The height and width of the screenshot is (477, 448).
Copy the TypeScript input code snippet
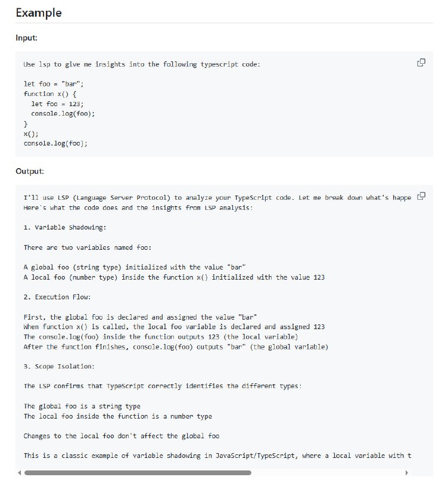pyautogui.click(x=422, y=62)
